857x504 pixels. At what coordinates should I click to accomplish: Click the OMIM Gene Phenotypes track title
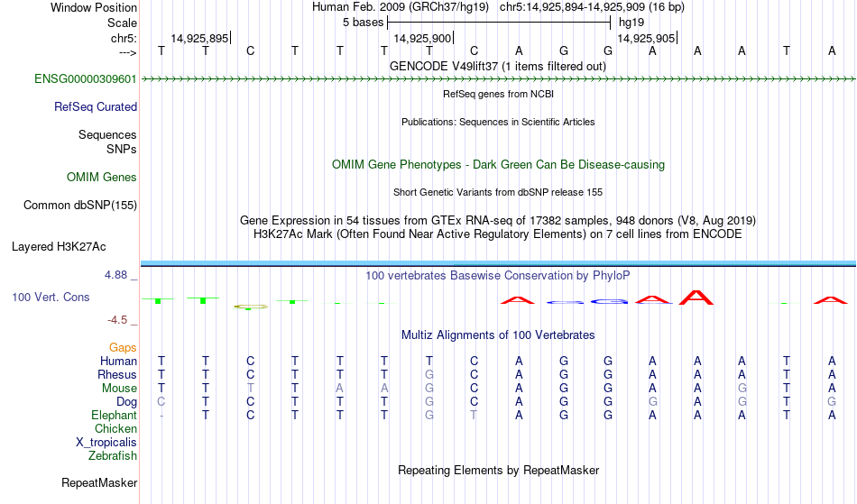498,165
